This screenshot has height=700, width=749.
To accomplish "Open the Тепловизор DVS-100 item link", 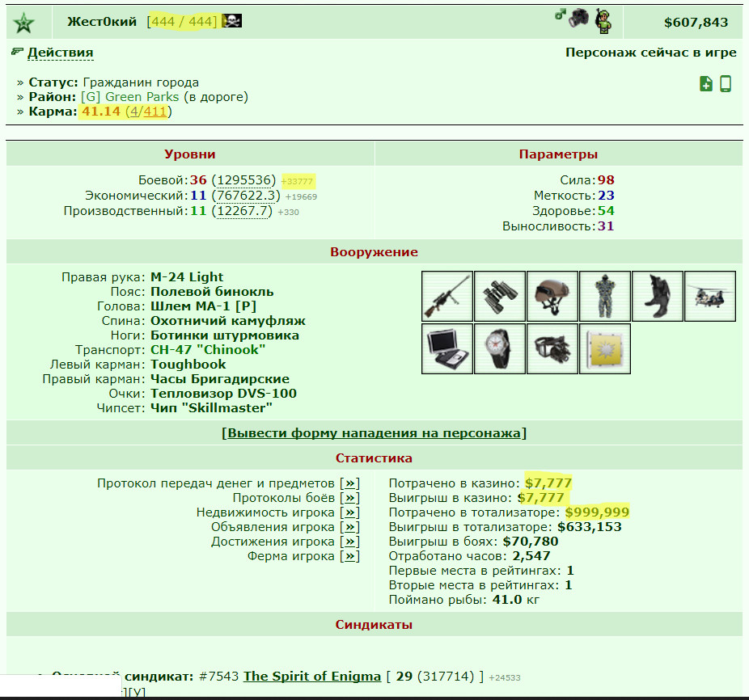I will point(223,394).
